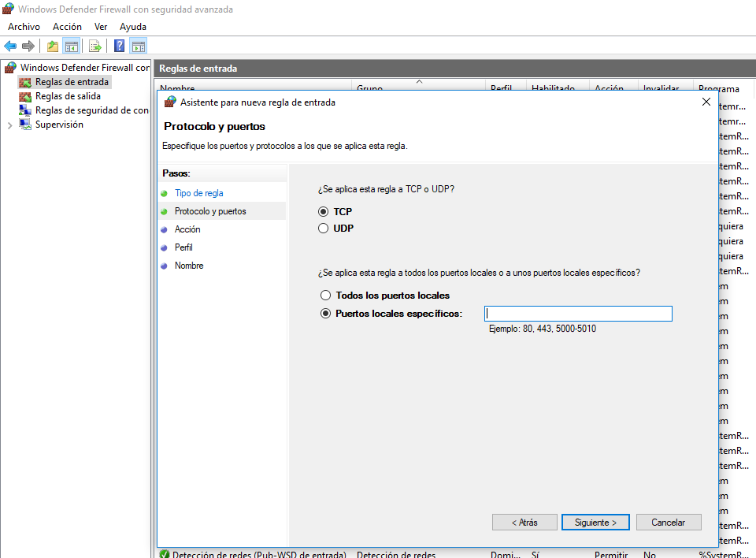Click the Reglas de entrada panel header
The image size is (756, 558).
point(455,69)
